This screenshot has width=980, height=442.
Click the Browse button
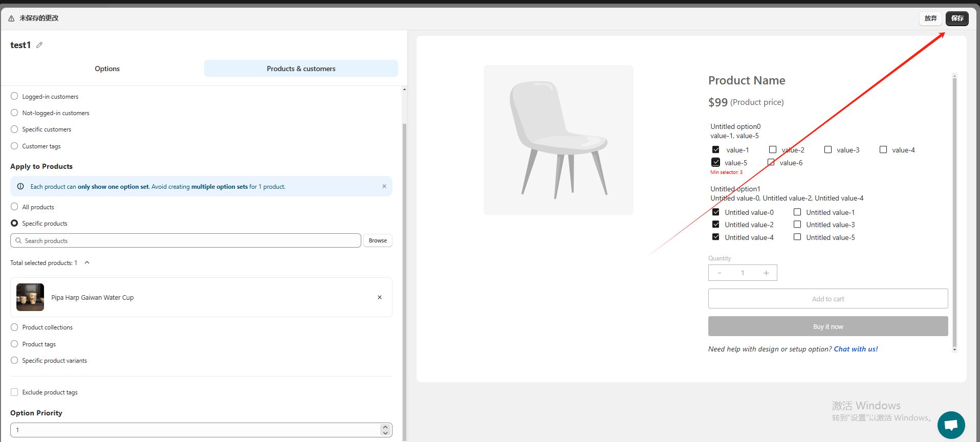[x=378, y=240]
